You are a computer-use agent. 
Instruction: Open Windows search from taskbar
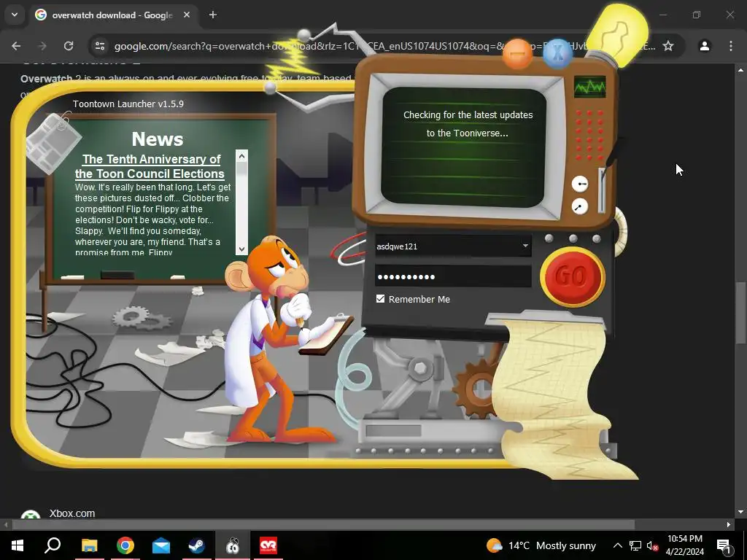point(53,545)
